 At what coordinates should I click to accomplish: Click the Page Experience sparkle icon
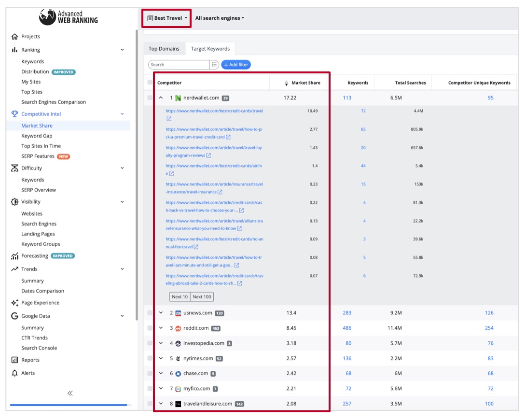pos(14,303)
